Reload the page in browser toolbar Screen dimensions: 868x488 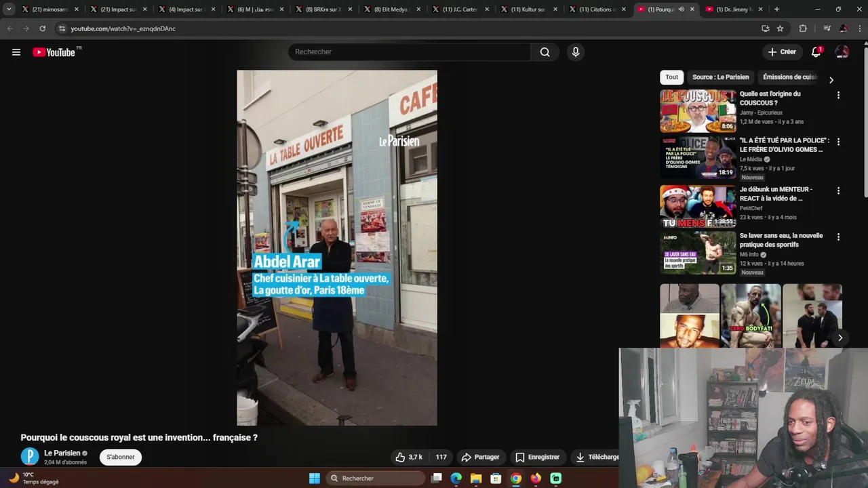tap(42, 28)
